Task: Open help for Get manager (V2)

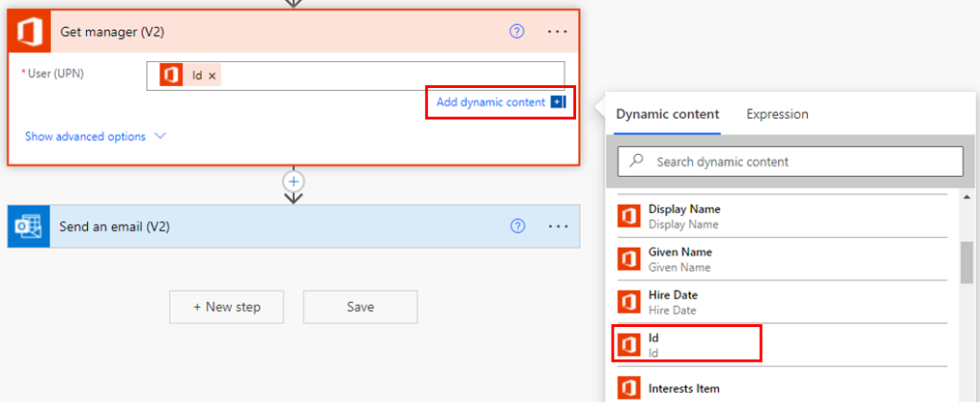Action: pos(517,32)
